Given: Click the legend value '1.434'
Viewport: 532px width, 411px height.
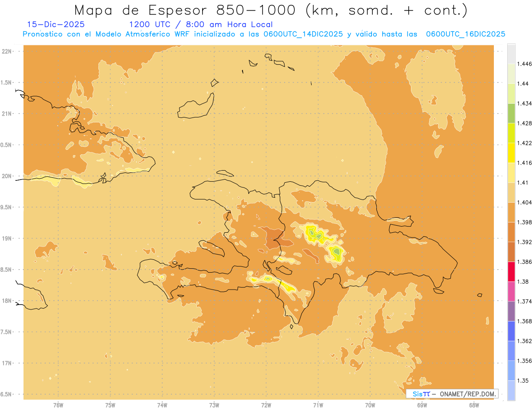Looking at the screenshot, I should [x=524, y=103].
